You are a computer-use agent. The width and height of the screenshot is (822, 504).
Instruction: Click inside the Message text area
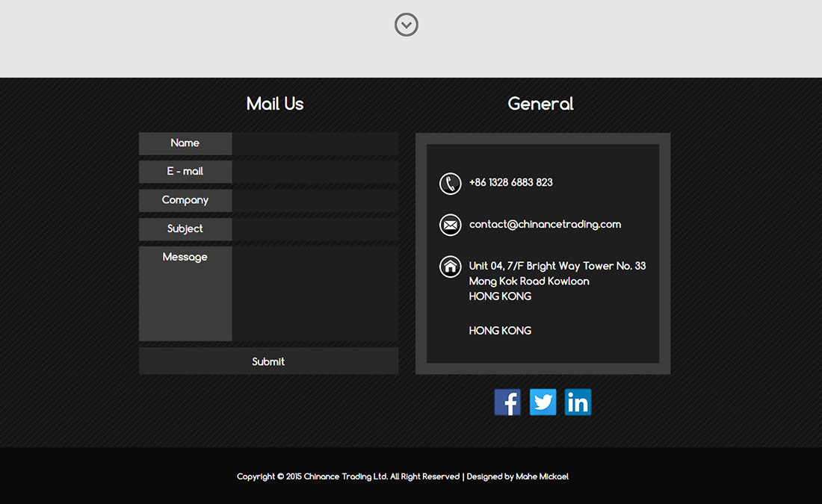point(315,293)
